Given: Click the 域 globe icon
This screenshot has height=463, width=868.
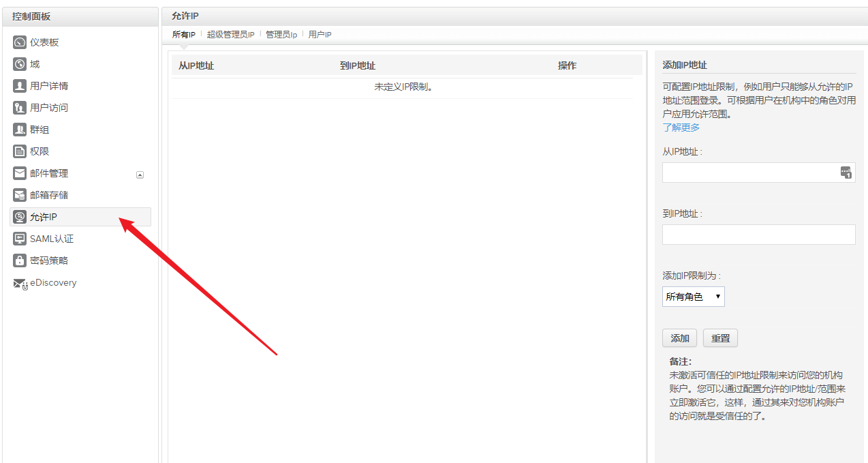Looking at the screenshot, I should coord(20,64).
